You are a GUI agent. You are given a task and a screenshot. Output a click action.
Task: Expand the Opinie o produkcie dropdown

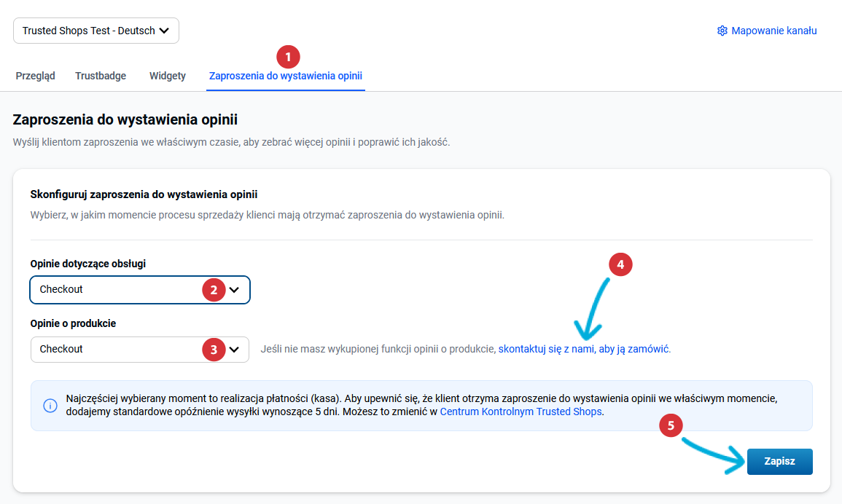[x=139, y=350]
